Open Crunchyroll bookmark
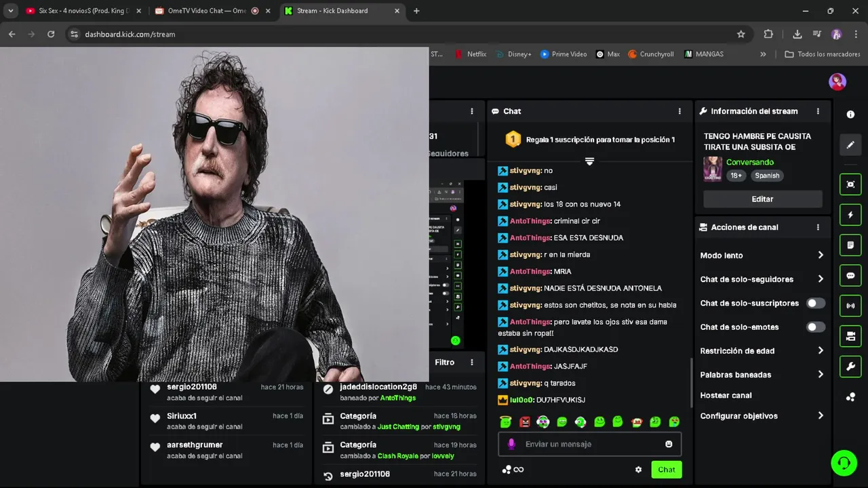 click(650, 54)
